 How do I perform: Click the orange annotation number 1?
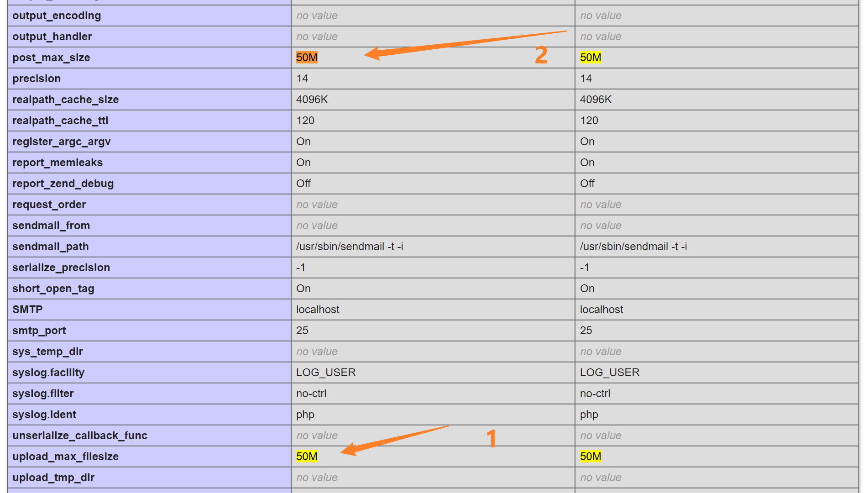(x=491, y=439)
